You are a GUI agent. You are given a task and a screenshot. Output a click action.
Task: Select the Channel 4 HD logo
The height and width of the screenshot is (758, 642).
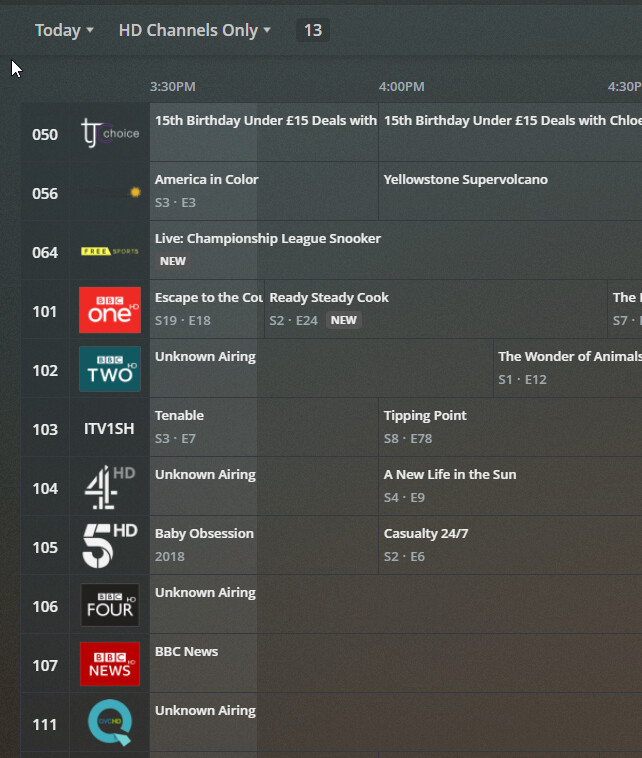pos(110,487)
